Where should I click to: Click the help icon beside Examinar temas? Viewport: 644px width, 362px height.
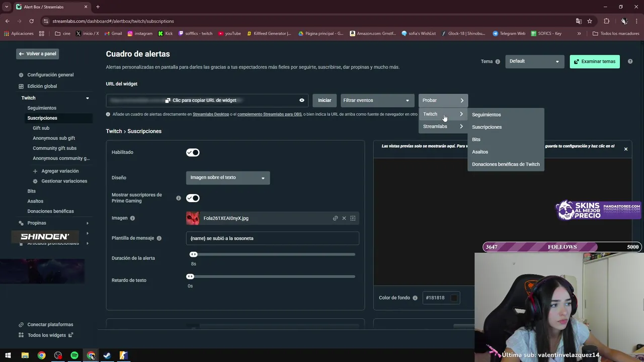(x=630, y=61)
